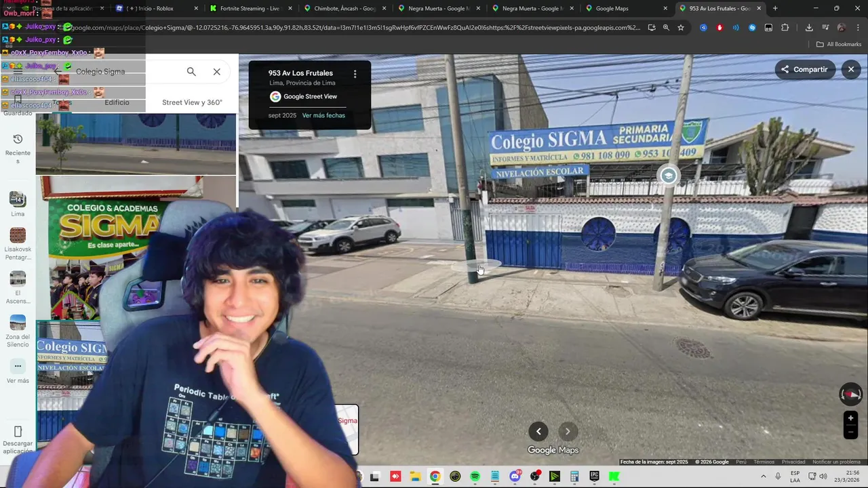Open Spotify from the taskbar
This screenshot has width=868, height=488.
click(x=475, y=476)
